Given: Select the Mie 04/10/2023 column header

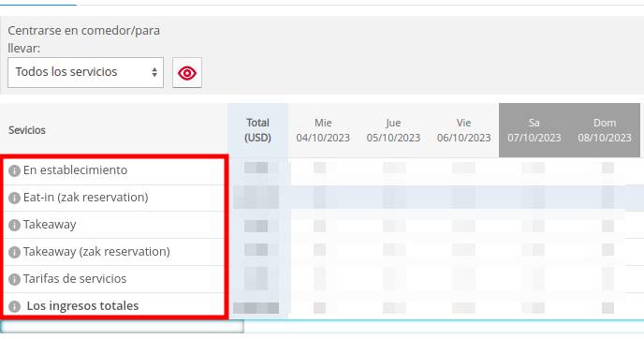Looking at the screenshot, I should pos(323,130).
